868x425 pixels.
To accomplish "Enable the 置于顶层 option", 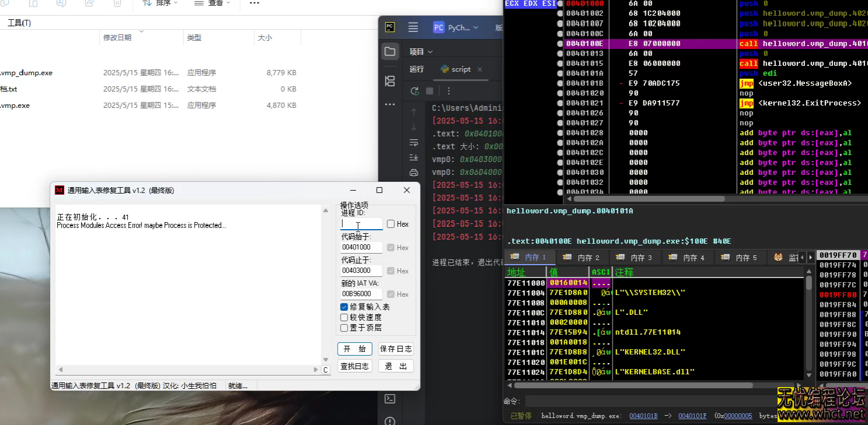I will point(344,327).
